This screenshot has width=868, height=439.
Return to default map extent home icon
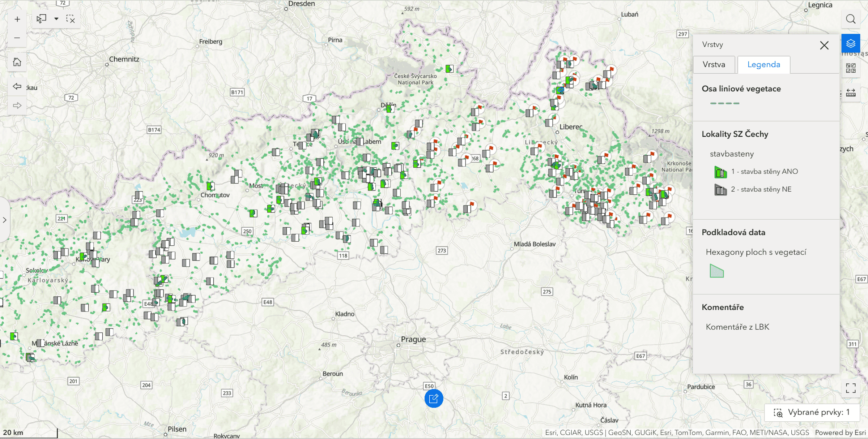pos(17,62)
